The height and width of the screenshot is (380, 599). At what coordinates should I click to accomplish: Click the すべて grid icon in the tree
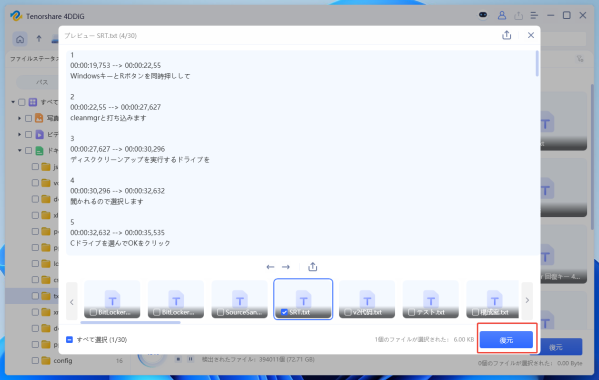pos(33,102)
